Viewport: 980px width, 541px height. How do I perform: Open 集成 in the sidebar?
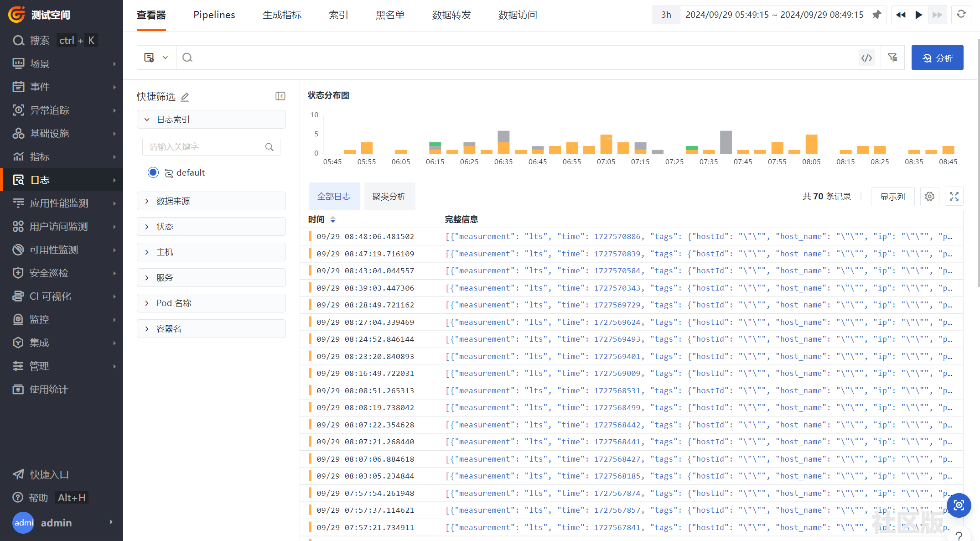pos(62,343)
